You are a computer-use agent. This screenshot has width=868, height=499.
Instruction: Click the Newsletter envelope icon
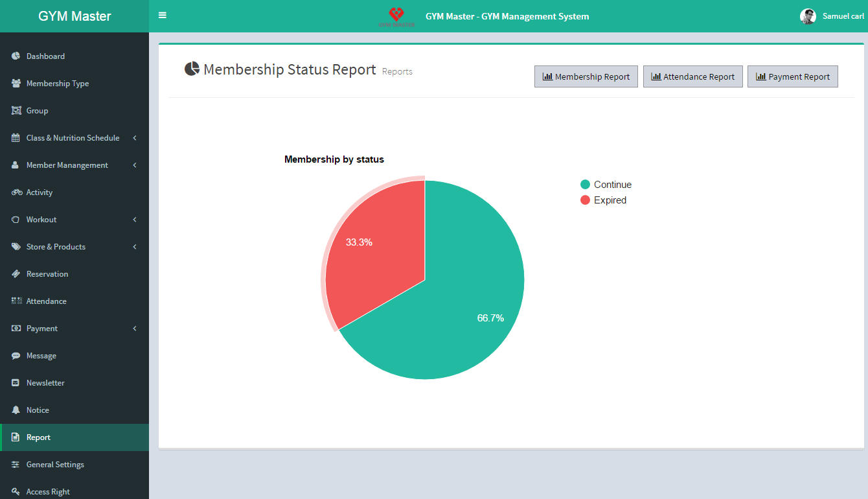click(16, 383)
